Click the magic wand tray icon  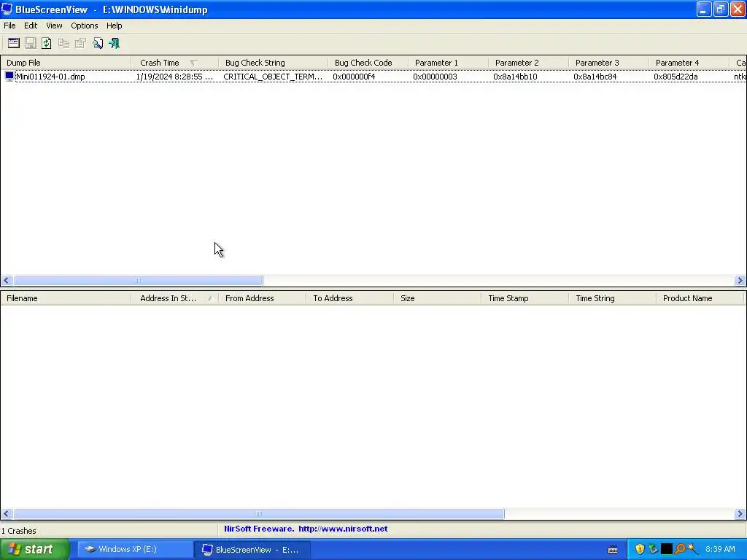tap(693, 549)
